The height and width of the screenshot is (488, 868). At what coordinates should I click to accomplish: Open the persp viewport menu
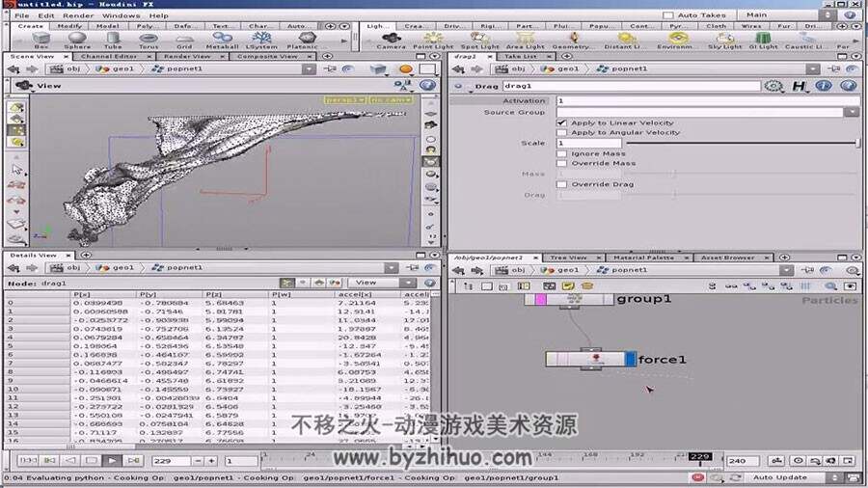click(x=345, y=99)
